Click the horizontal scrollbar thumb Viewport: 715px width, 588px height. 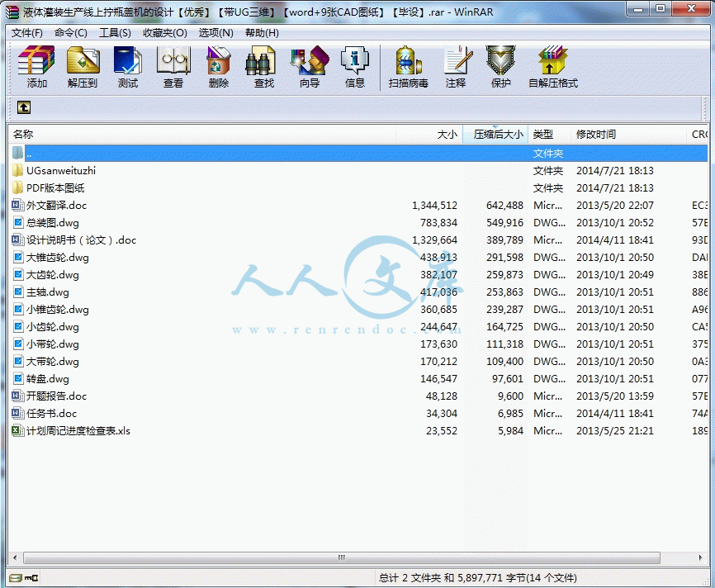click(342, 557)
